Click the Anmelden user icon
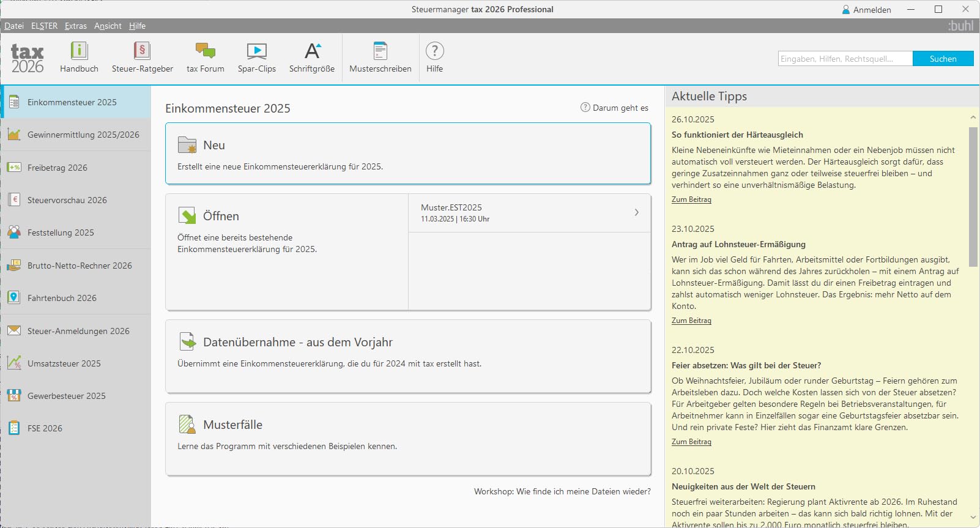The width and height of the screenshot is (980, 528). pyautogui.click(x=846, y=10)
